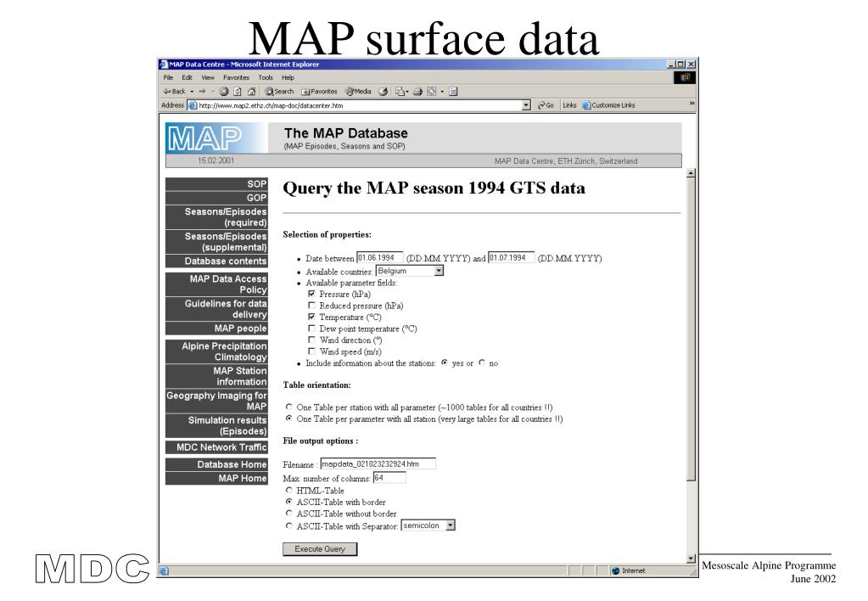Toggle the Pressure (hPa) checkbox
The width and height of the screenshot is (868, 601).
click(x=311, y=294)
